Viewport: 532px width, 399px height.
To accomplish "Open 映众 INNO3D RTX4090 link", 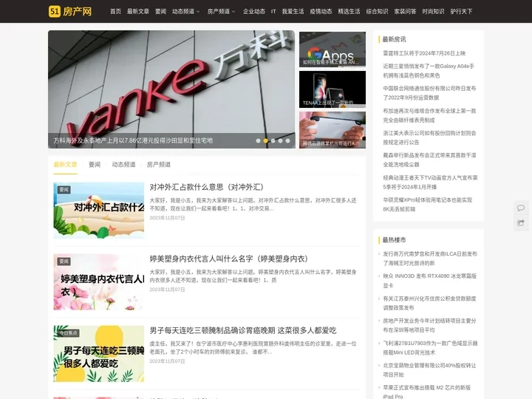I will tap(430, 281).
